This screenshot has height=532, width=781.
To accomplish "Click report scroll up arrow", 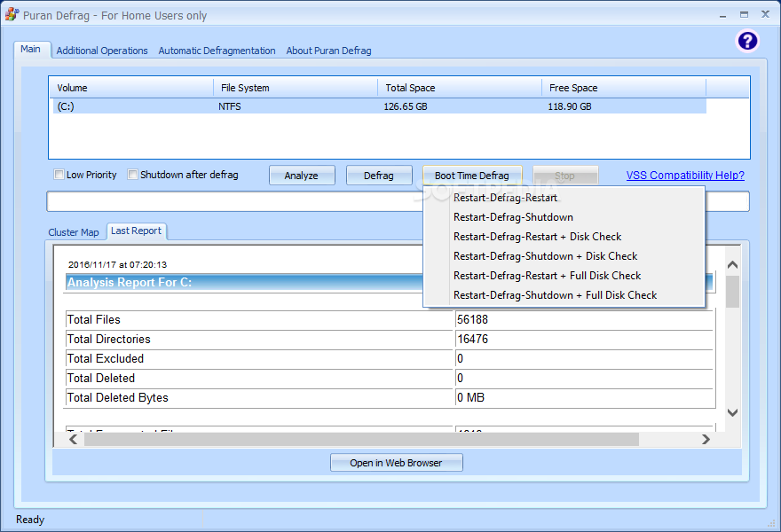I will point(732,265).
